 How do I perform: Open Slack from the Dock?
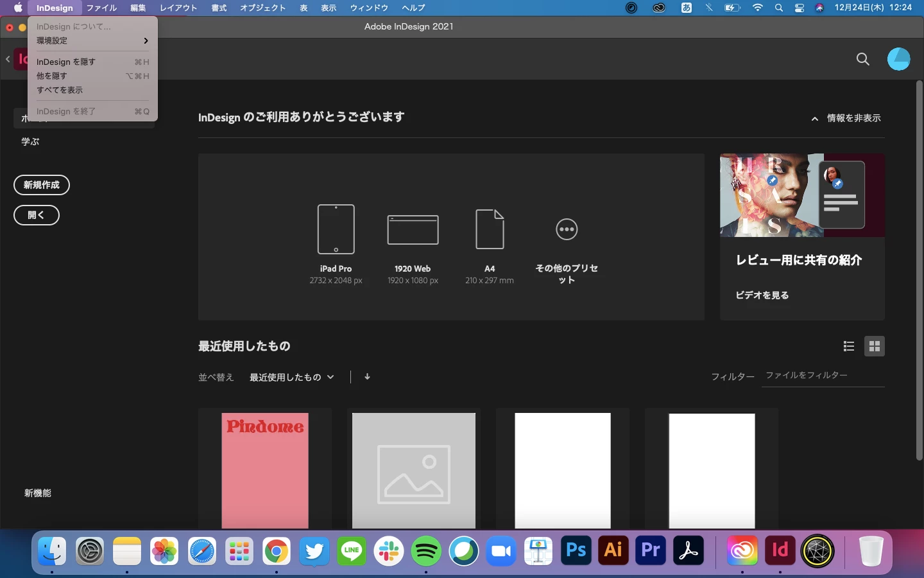[389, 550]
